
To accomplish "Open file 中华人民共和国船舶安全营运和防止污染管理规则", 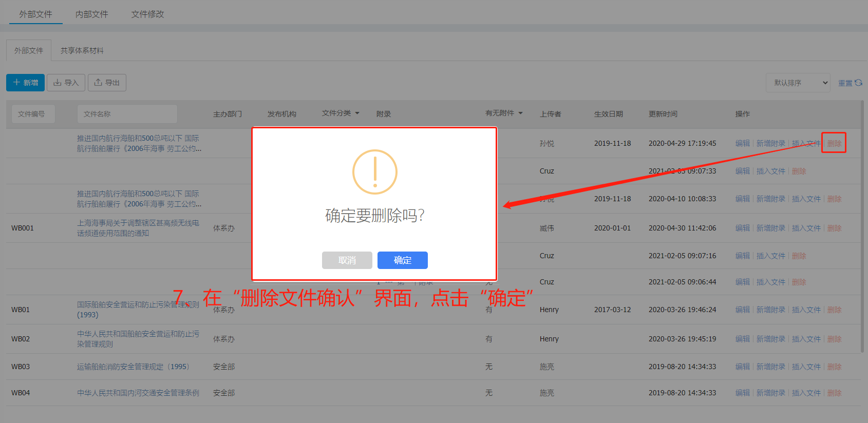I will pyautogui.click(x=138, y=339).
